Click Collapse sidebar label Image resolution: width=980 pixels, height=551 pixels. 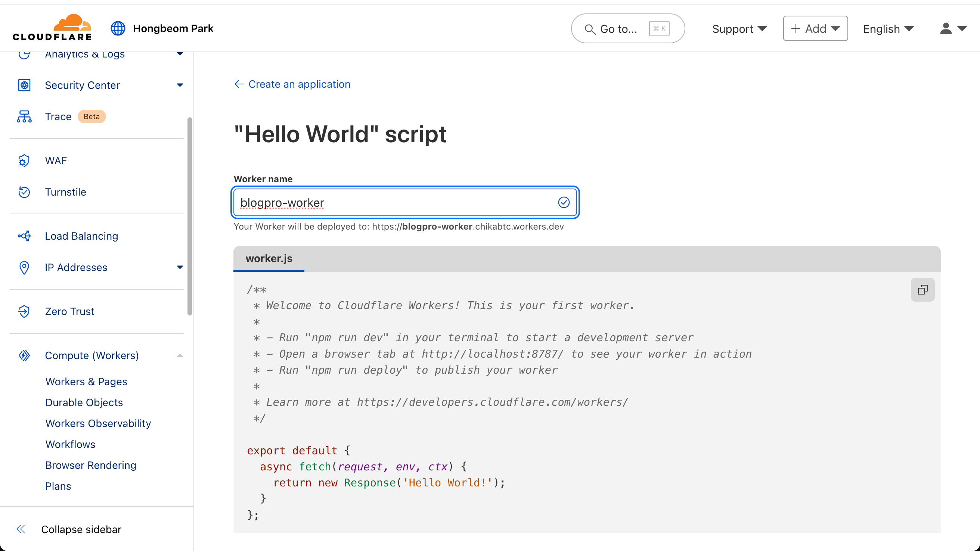[x=81, y=529]
